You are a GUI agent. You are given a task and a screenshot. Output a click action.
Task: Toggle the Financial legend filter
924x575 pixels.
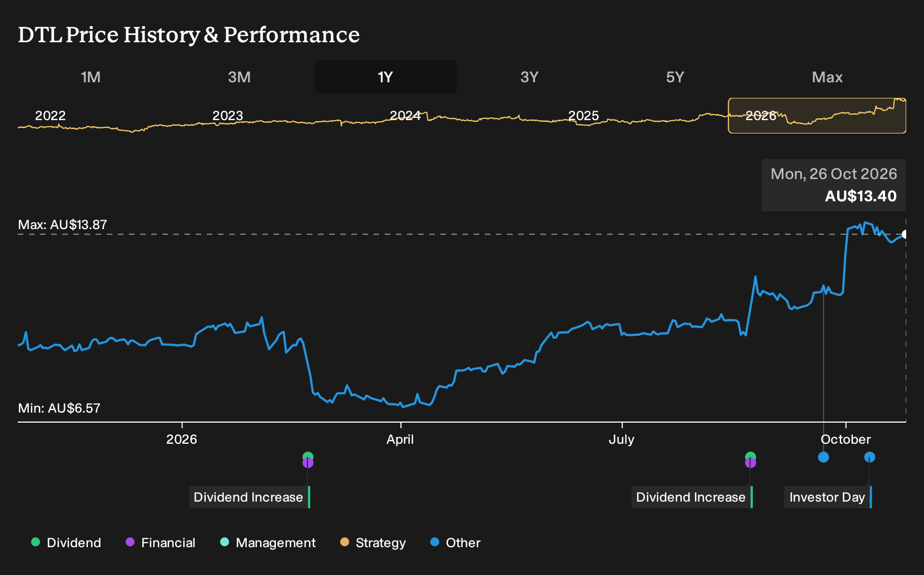point(160,543)
